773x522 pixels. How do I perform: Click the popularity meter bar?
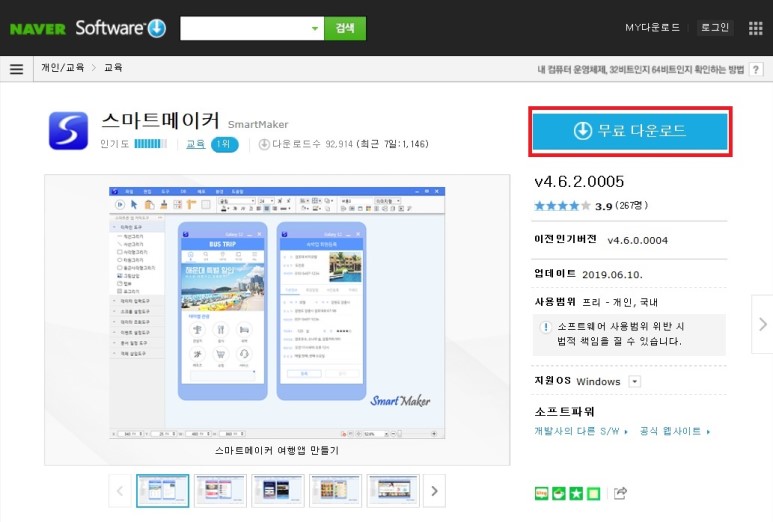coord(150,144)
